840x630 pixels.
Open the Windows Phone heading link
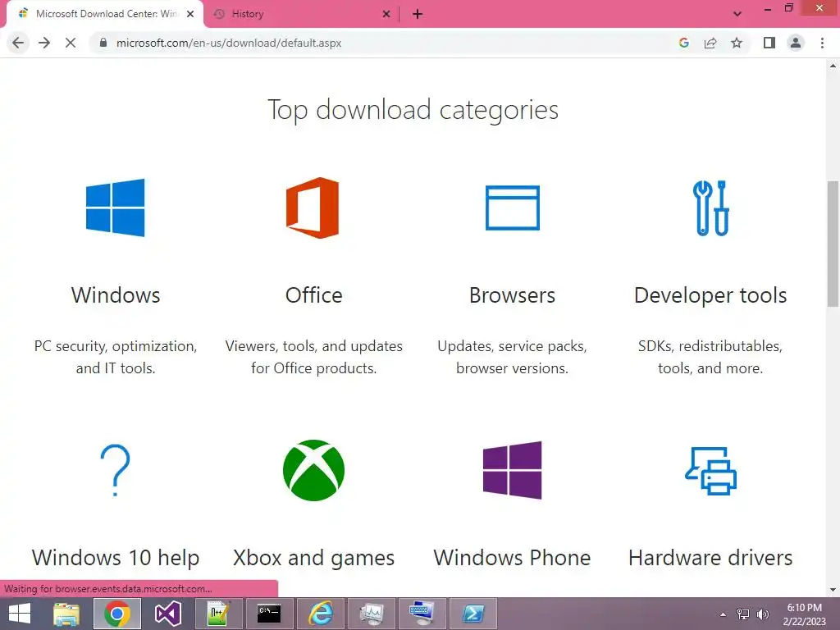(x=512, y=558)
